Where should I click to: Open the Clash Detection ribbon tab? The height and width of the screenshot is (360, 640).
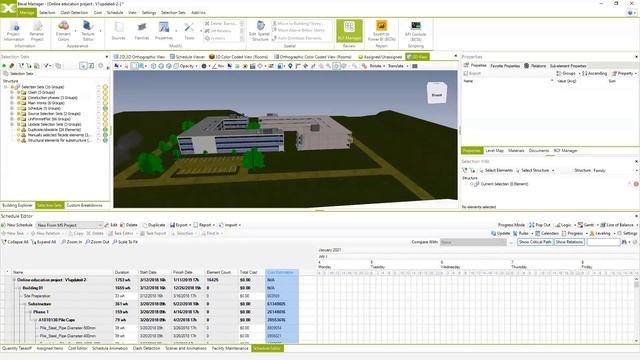point(74,13)
